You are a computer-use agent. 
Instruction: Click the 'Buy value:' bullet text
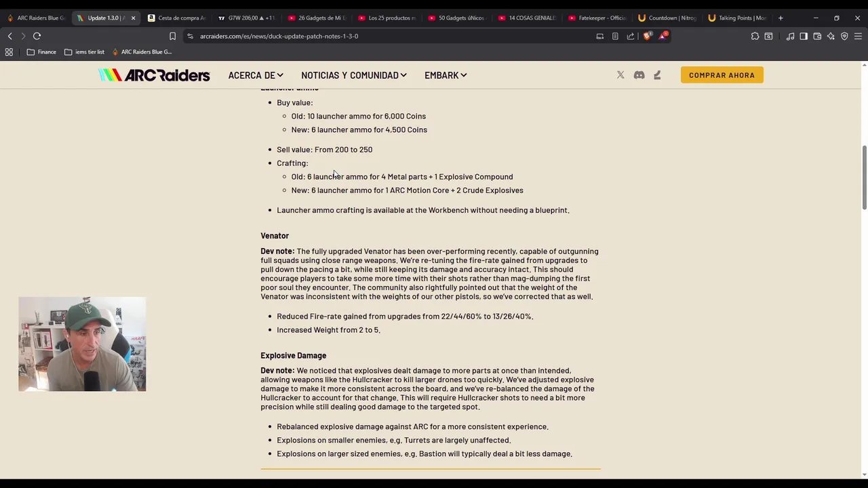(x=294, y=103)
